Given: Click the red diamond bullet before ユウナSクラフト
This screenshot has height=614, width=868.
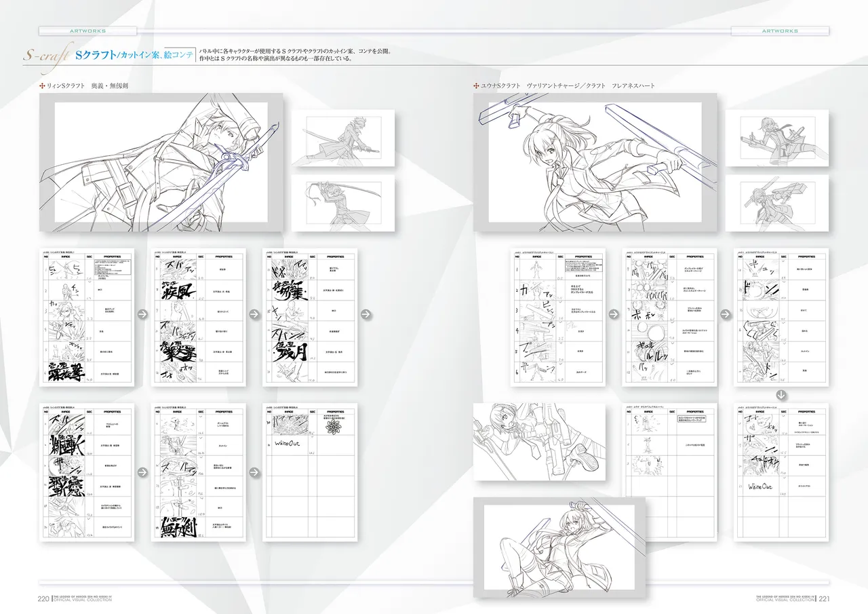Looking at the screenshot, I should [476, 85].
